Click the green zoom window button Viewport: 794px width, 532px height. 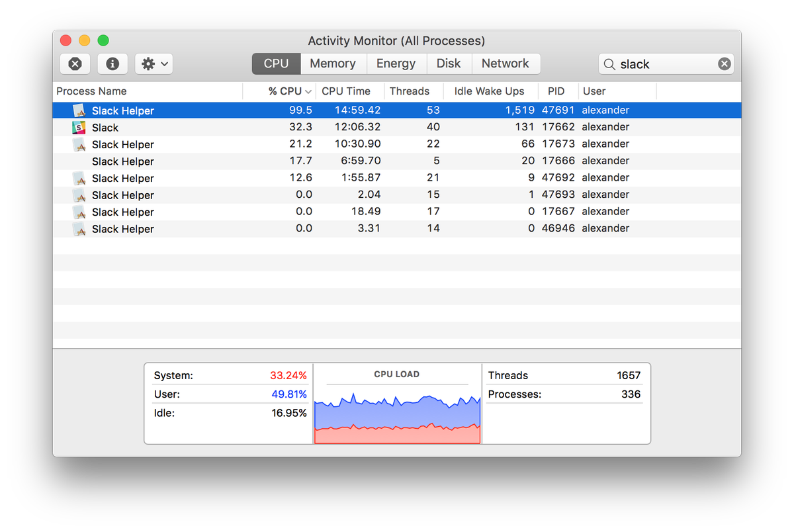click(103, 40)
